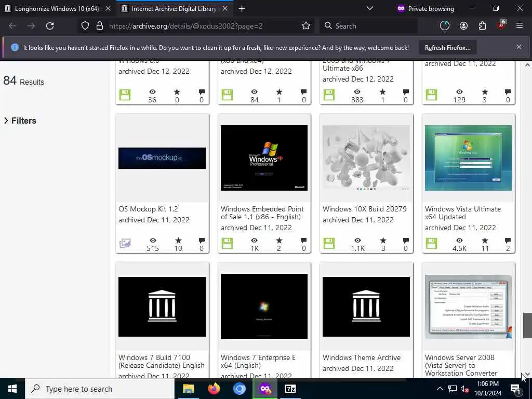Click the favorites star on Embedded Point of Sale card
This screenshot has width=532, height=399.
pyautogui.click(x=279, y=240)
